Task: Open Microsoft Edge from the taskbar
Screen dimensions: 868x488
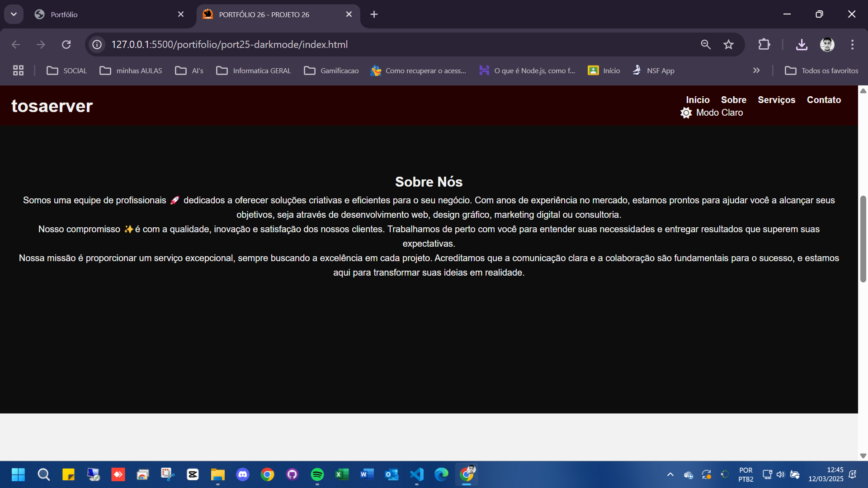Action: pyautogui.click(x=441, y=474)
